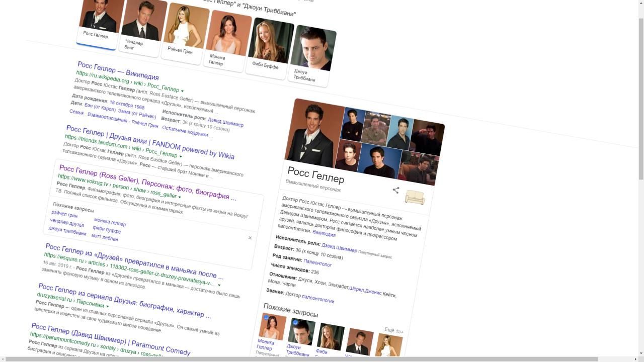Open the Друзья вики FANDOM result
This screenshot has height=362, width=644.
150,142
